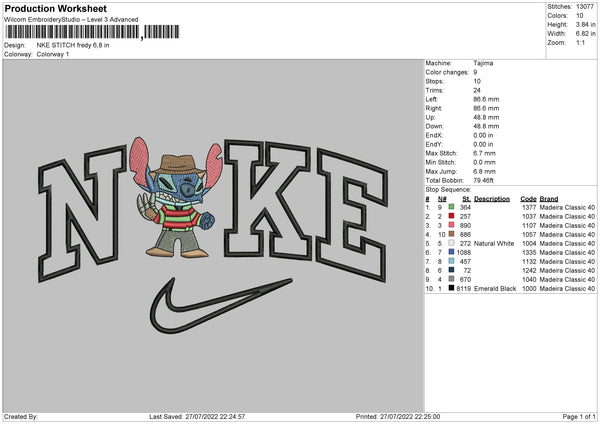
Task: Pick the brown thread swatch, code 1057
Action: pyautogui.click(x=452, y=233)
